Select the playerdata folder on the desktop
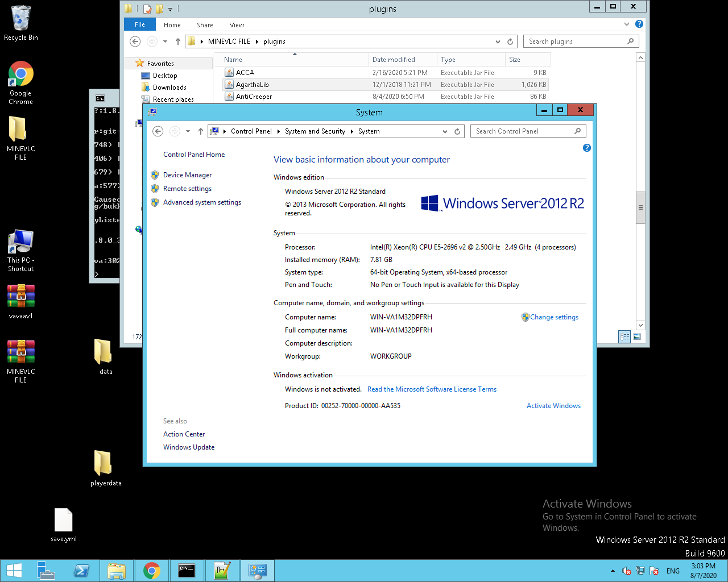Viewport: 728px width, 582px height. [x=106, y=468]
